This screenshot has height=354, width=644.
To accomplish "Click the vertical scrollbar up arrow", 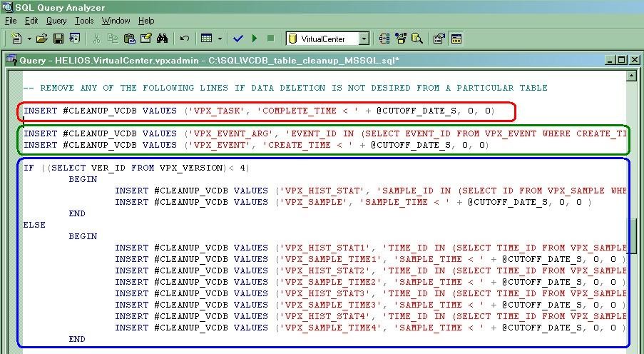I will (632, 75).
